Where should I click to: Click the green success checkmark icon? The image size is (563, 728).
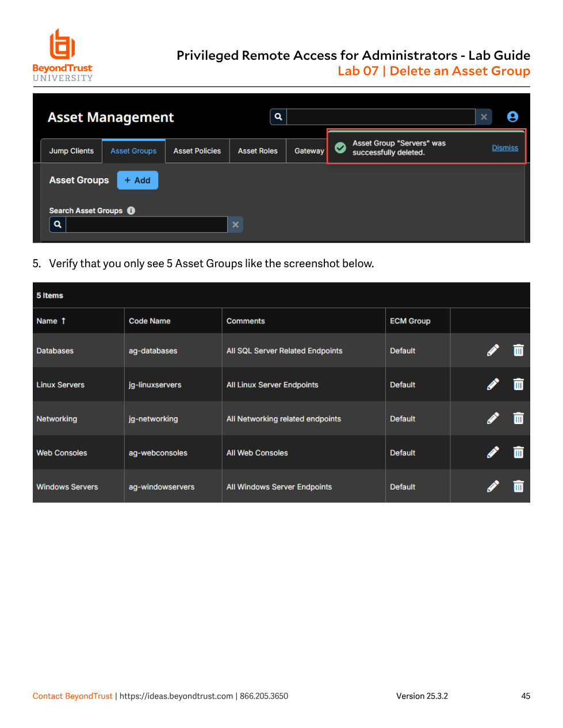pyautogui.click(x=340, y=148)
